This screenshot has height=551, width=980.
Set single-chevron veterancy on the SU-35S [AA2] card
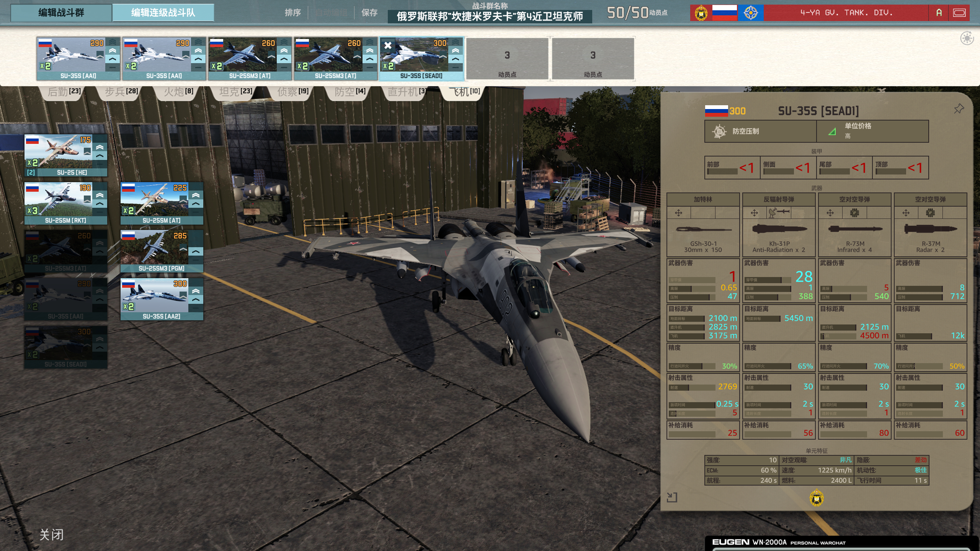pos(196,300)
